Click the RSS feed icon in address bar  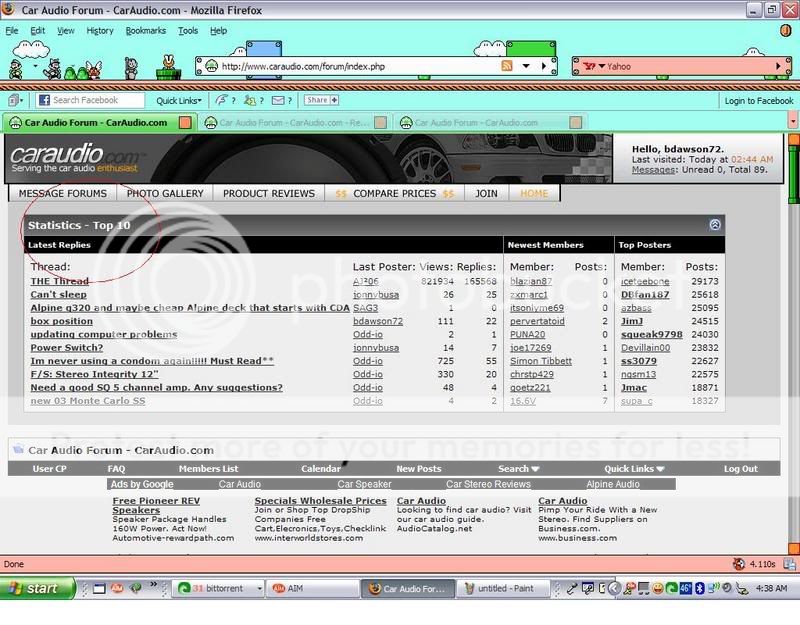point(507,66)
